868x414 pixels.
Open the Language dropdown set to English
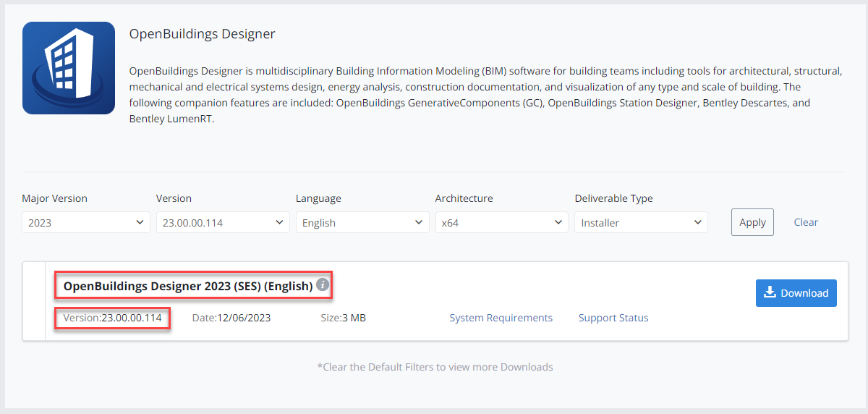pyautogui.click(x=362, y=222)
